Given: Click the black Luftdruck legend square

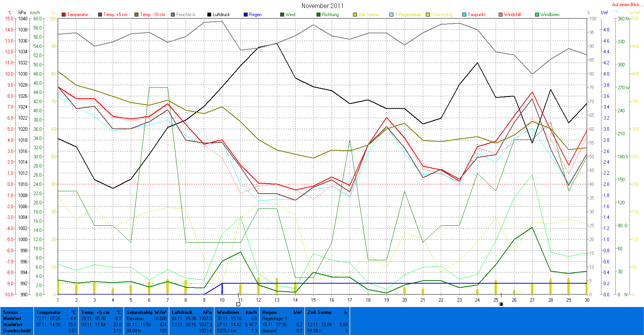Looking at the screenshot, I should pos(209,15).
